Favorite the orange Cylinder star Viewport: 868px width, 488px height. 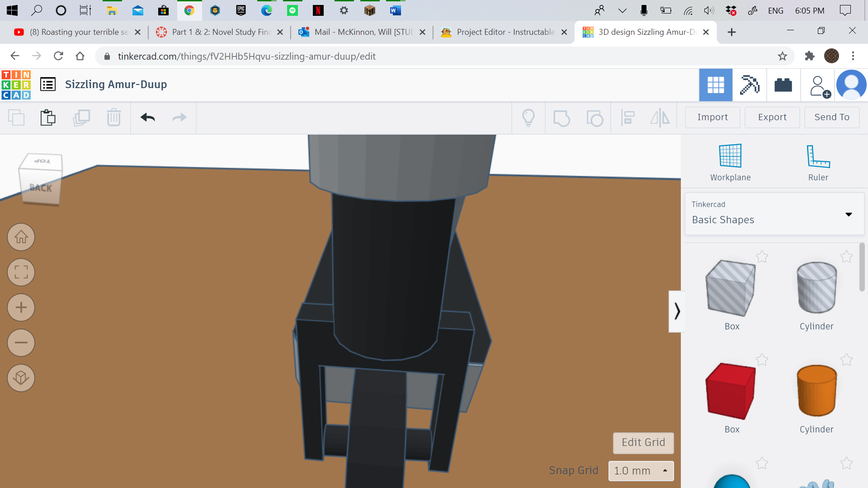(847, 360)
